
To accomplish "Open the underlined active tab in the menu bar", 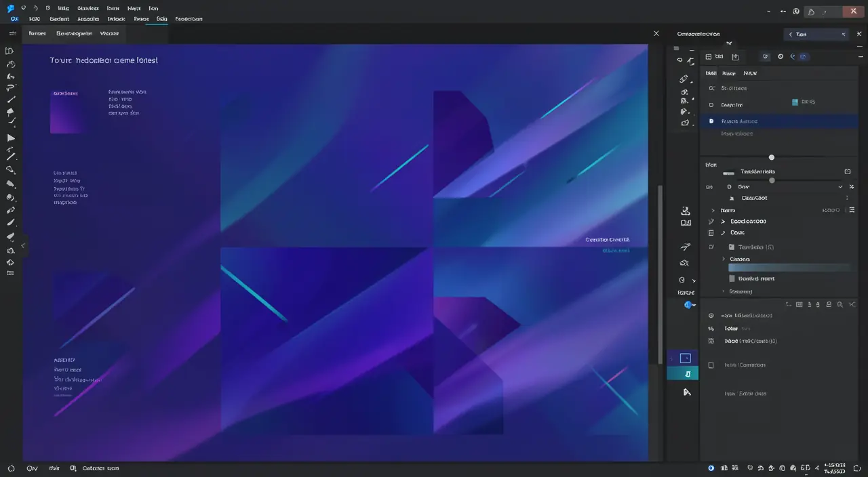I will click(162, 20).
